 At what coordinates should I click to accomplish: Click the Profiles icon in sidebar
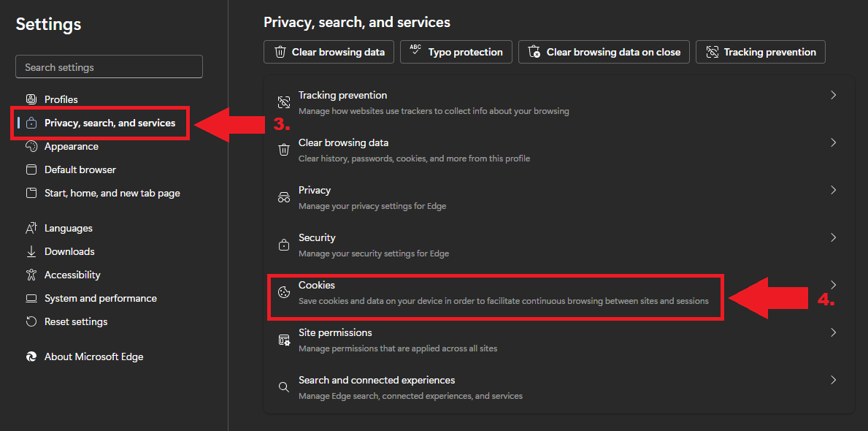pyautogui.click(x=31, y=100)
